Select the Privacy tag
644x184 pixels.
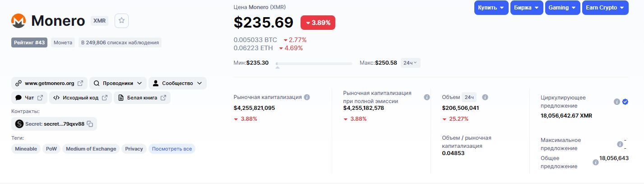pos(134,149)
